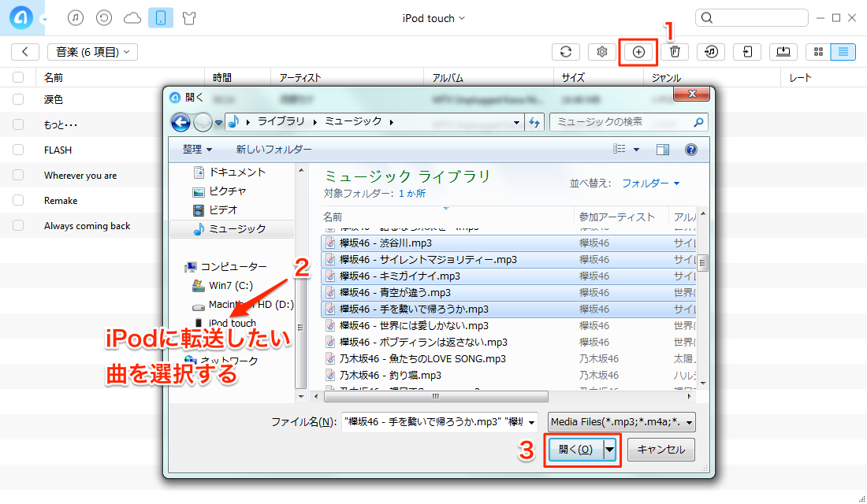Select 欅坂46 - 渋谷川.mp3 file
The width and height of the screenshot is (867, 504).
tap(508, 243)
